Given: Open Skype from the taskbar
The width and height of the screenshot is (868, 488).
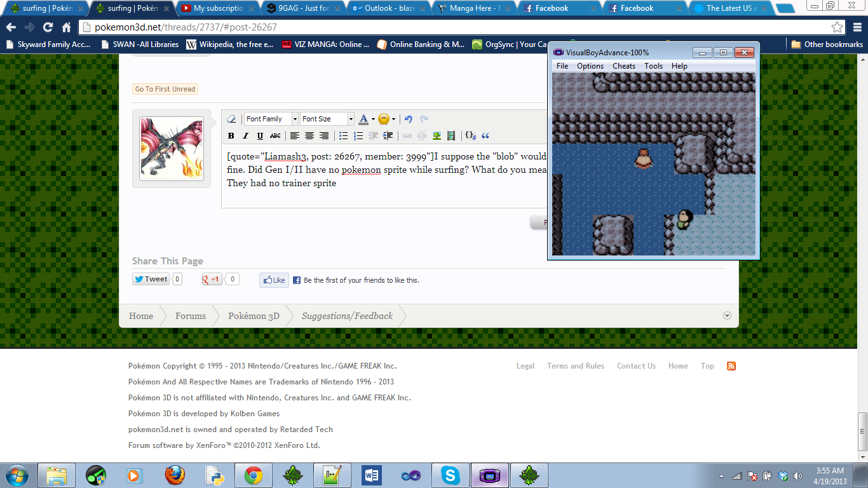Looking at the screenshot, I should click(x=451, y=475).
